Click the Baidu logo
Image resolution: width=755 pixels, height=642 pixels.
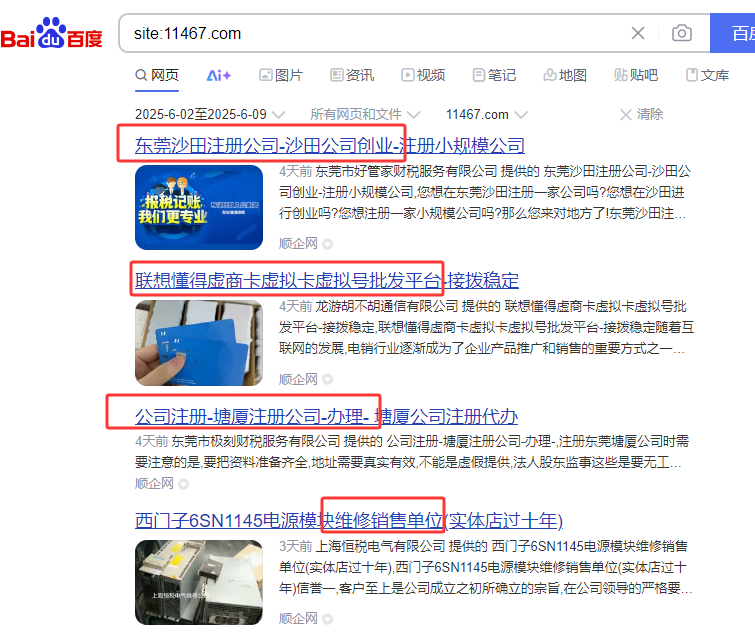52,33
